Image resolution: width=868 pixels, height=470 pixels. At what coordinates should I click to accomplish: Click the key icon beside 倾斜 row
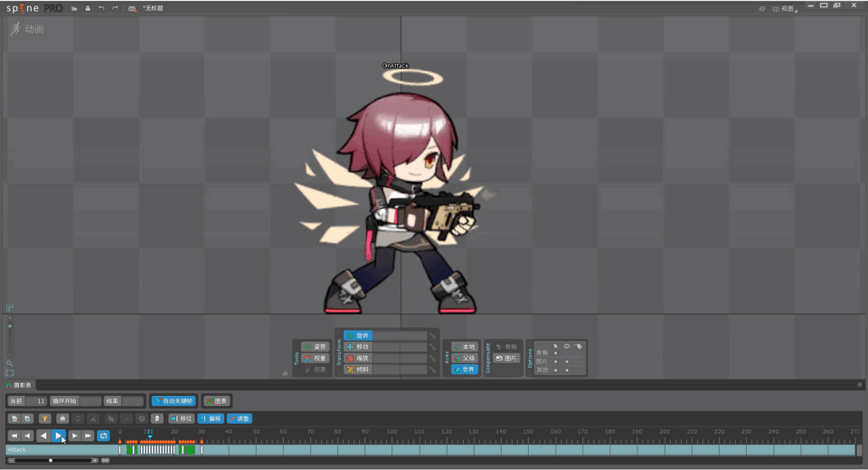pos(432,370)
